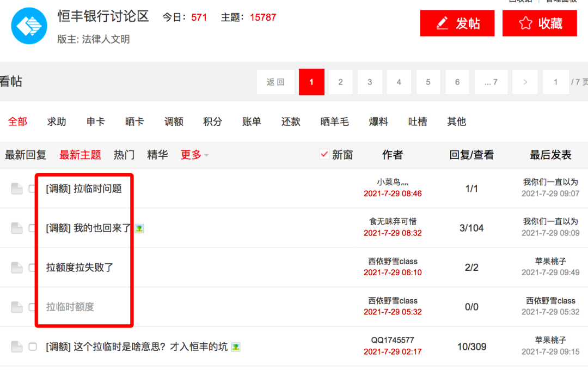
Task: Open moderator profile 法律人文明
Action: (x=106, y=39)
